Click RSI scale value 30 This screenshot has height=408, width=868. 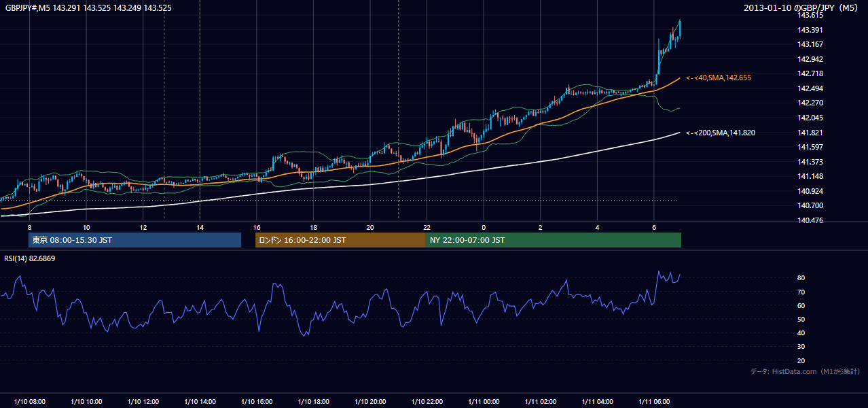coord(801,347)
